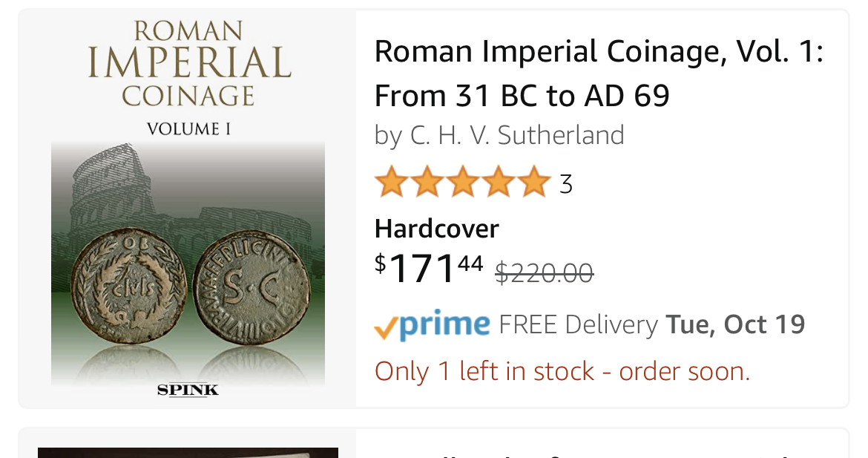Click the Only 1 left in stock notice
Viewport: 868px width, 458px height.
pos(562,370)
